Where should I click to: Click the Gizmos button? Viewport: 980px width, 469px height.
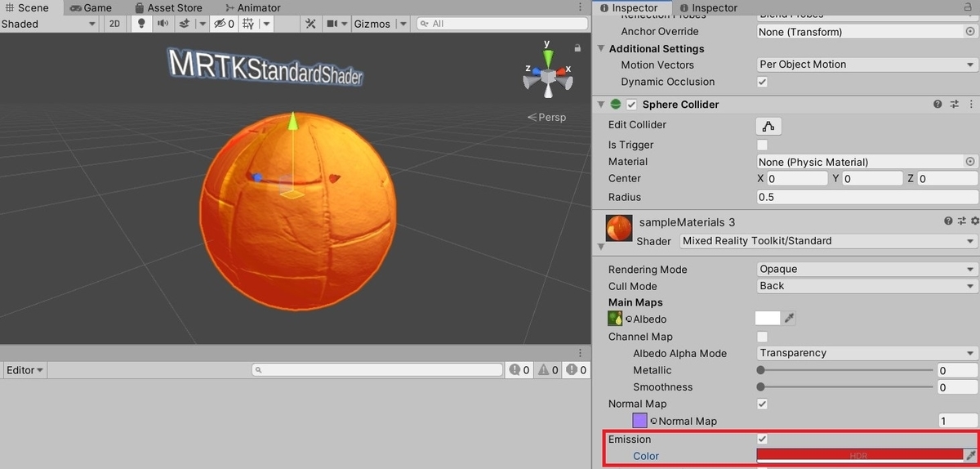point(372,24)
